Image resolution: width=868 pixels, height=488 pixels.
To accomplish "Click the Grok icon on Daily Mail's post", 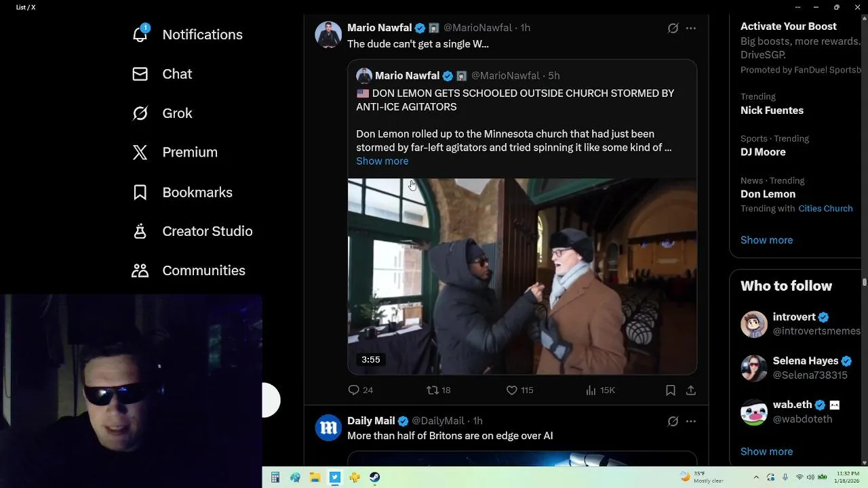I will tap(673, 421).
